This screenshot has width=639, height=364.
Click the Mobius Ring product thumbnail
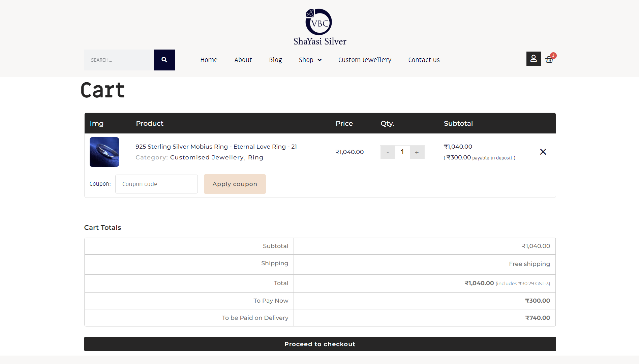pyautogui.click(x=104, y=152)
